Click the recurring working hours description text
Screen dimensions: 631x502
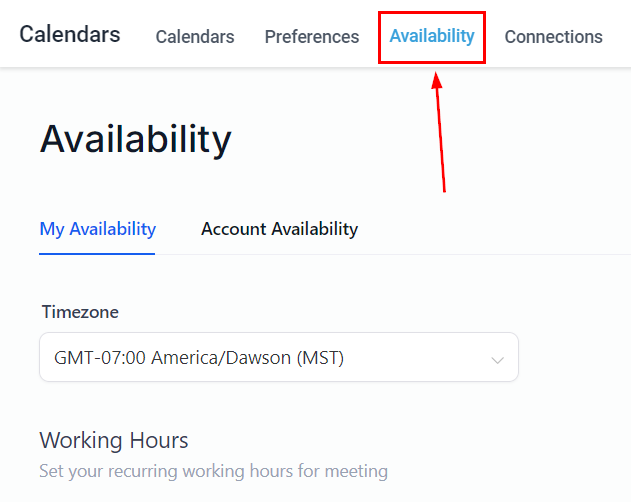coord(213,470)
